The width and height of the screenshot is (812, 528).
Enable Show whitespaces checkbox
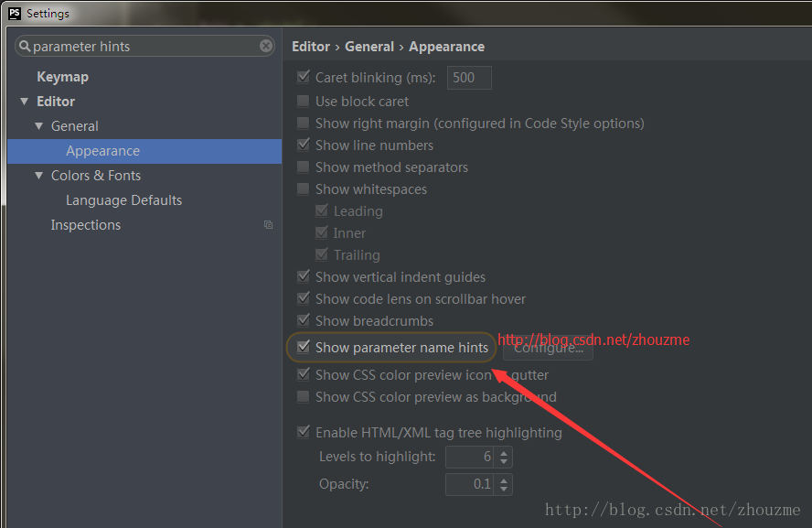304,189
